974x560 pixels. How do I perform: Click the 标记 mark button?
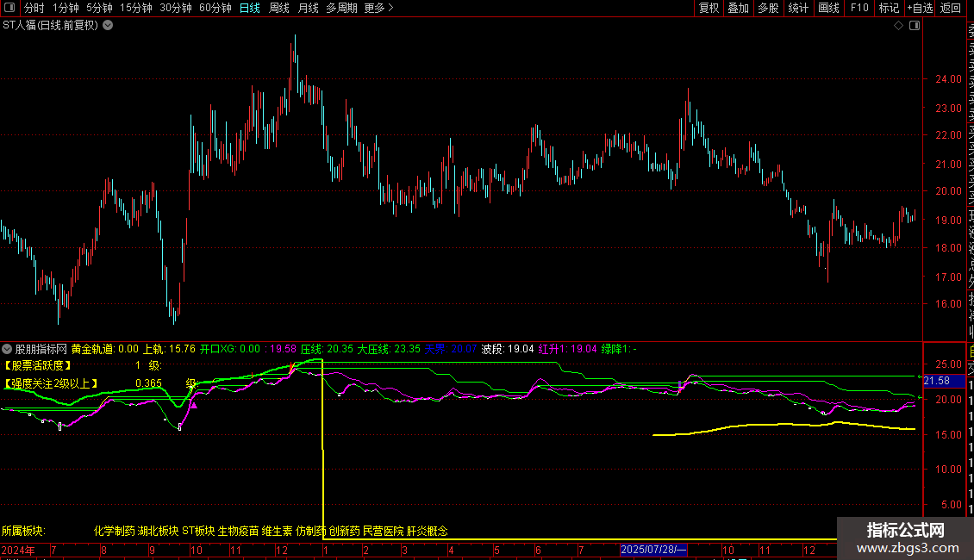tap(889, 8)
